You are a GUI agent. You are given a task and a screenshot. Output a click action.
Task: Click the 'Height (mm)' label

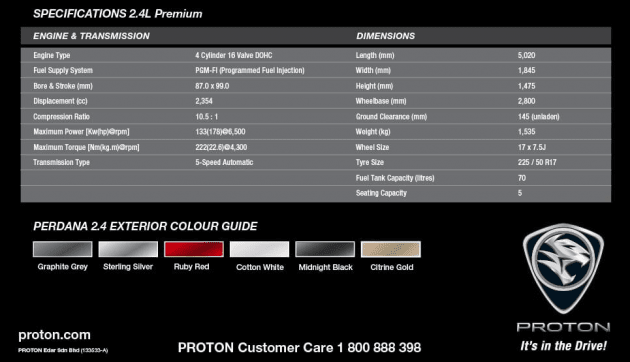[374, 86]
